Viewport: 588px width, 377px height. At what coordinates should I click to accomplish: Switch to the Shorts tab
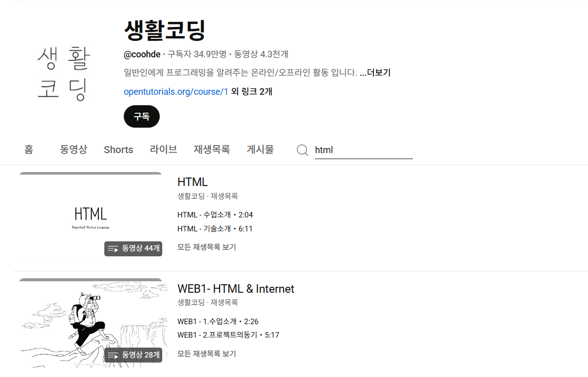click(x=118, y=149)
